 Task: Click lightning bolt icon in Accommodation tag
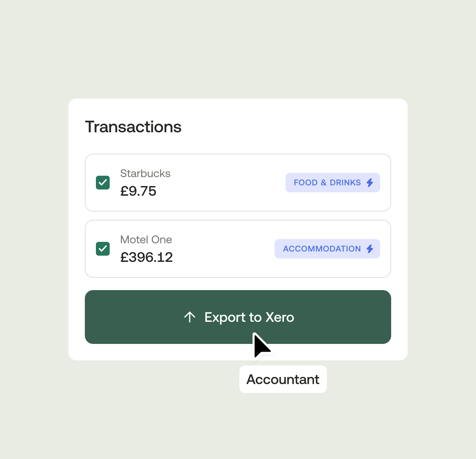pyautogui.click(x=370, y=249)
